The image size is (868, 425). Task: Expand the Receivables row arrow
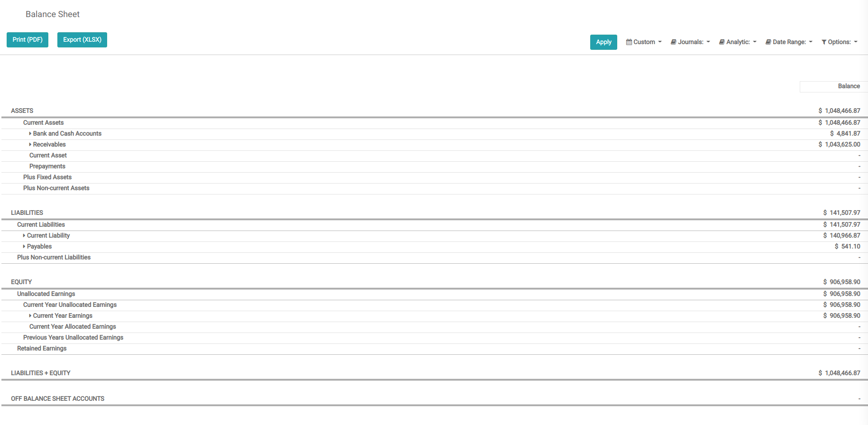(30, 145)
